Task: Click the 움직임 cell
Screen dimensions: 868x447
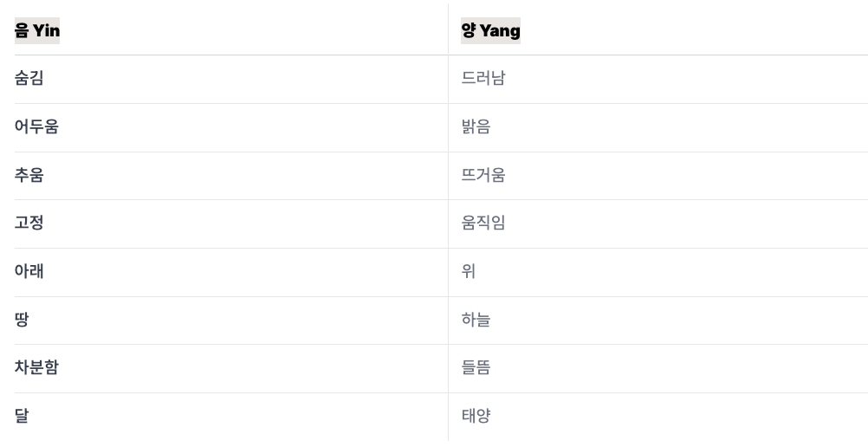Action: 658,223
